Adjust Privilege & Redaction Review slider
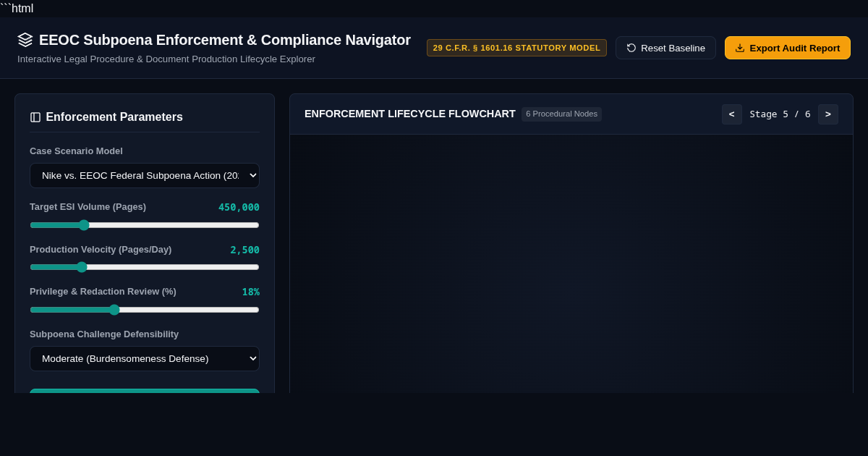 pos(145,310)
